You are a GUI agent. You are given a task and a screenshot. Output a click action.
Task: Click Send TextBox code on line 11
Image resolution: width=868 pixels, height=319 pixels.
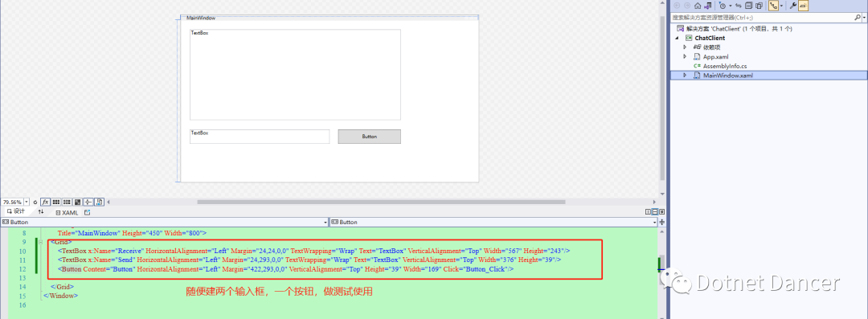click(309, 260)
